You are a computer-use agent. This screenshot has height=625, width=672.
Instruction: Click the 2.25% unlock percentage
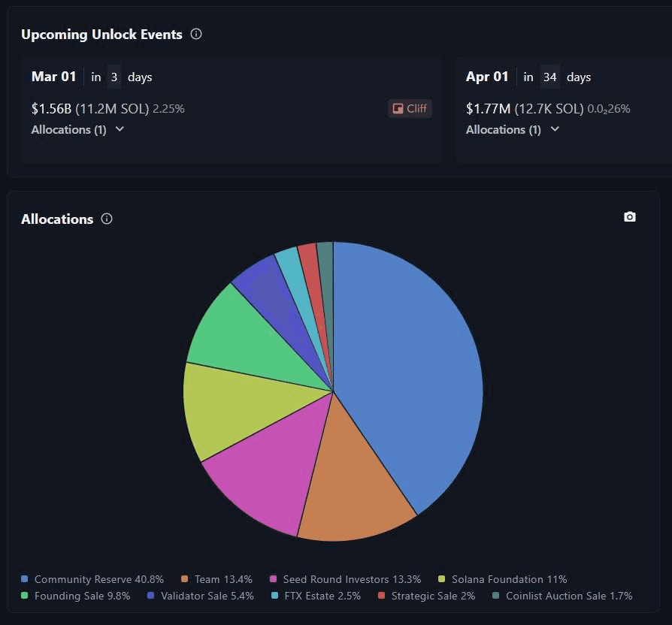coord(168,109)
